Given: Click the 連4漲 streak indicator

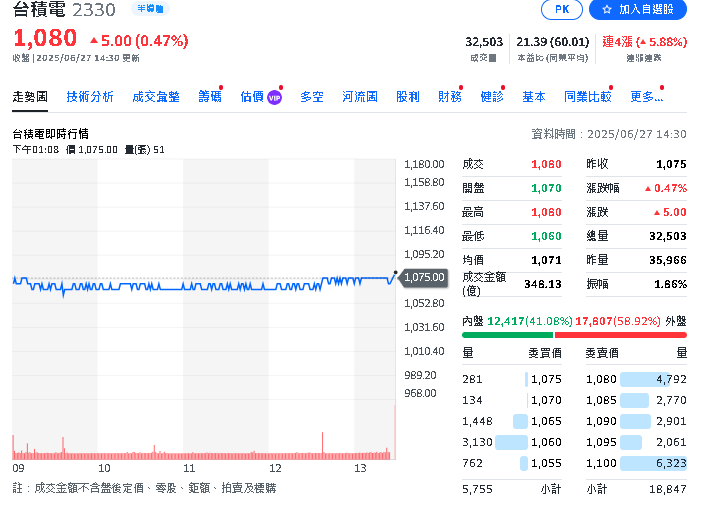Looking at the screenshot, I should point(644,42).
